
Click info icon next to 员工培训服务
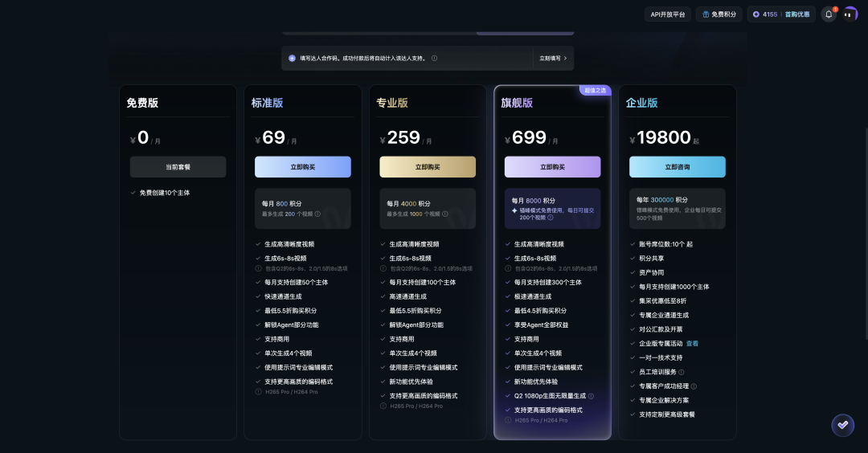point(682,372)
